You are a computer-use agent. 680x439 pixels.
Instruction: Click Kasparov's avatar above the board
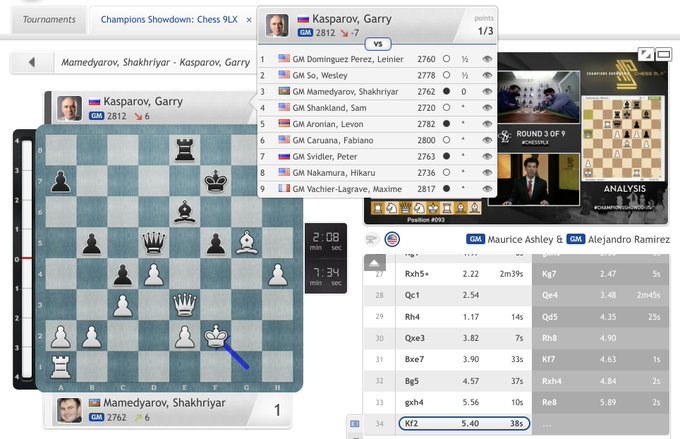pyautogui.click(x=69, y=108)
